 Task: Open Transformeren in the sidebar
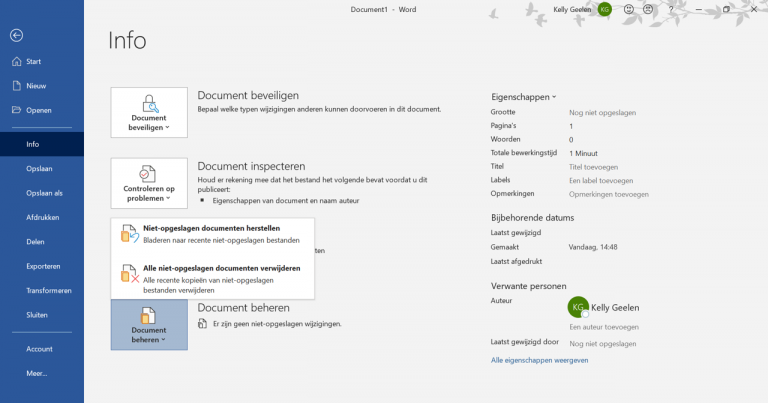click(42, 290)
